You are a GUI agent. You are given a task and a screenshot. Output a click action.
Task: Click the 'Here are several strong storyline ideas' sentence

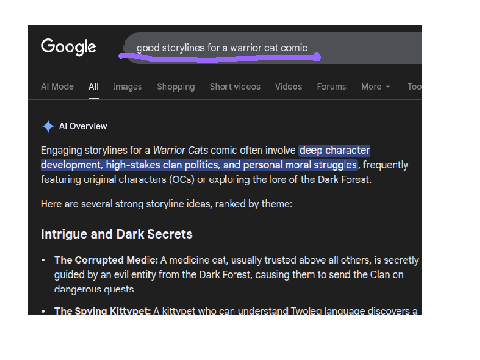(x=167, y=204)
